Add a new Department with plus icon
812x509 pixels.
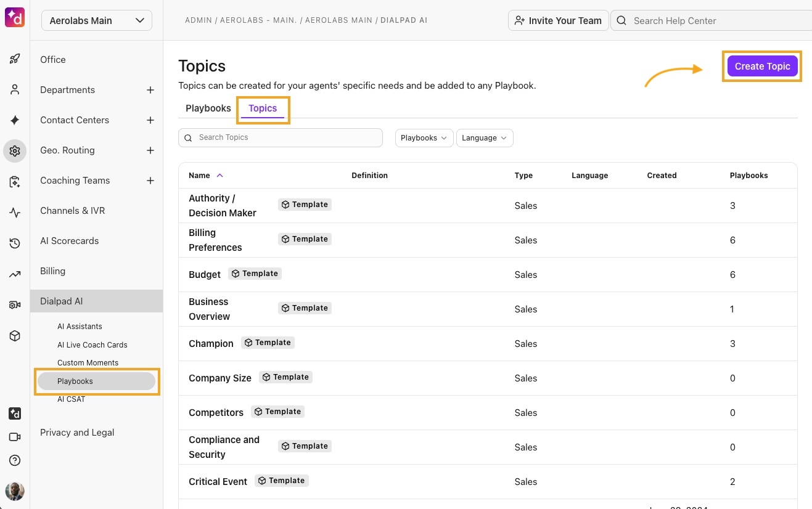150,90
